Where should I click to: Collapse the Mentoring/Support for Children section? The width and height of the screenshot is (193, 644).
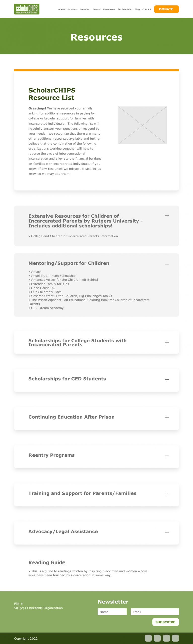coord(167,264)
